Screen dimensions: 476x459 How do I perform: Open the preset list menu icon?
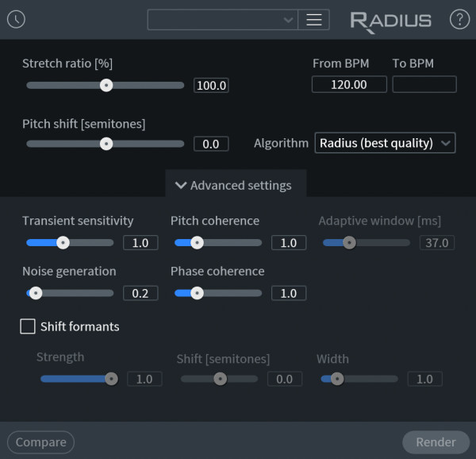(x=313, y=20)
